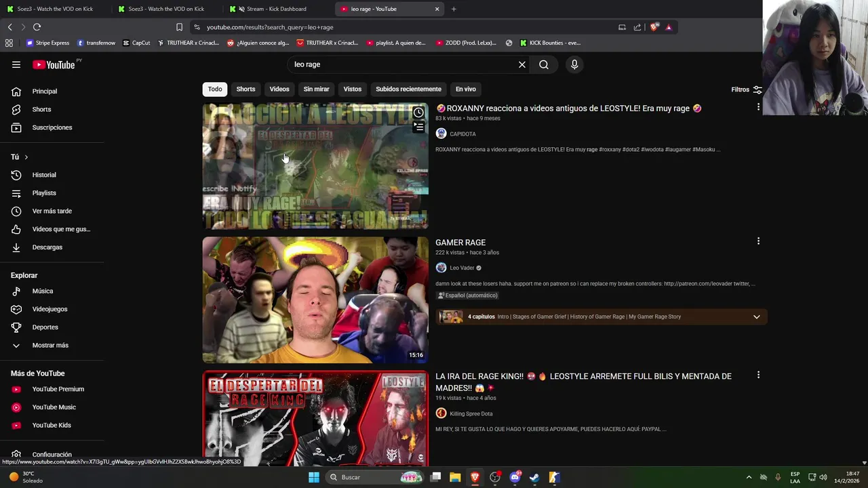
Task: Open the Brave Shields lion icon
Action: pos(654,27)
